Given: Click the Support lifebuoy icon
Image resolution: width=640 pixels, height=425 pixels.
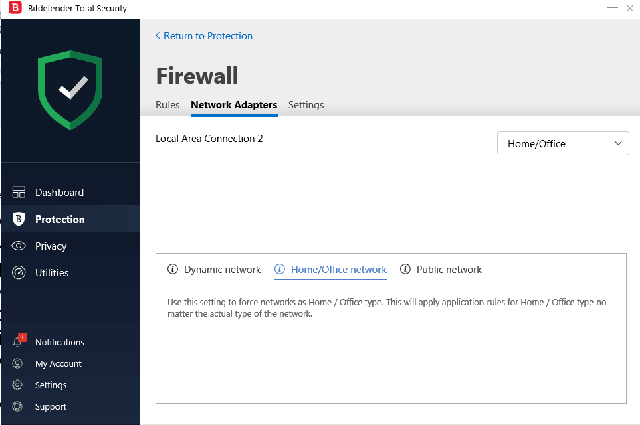Looking at the screenshot, I should point(18,406).
